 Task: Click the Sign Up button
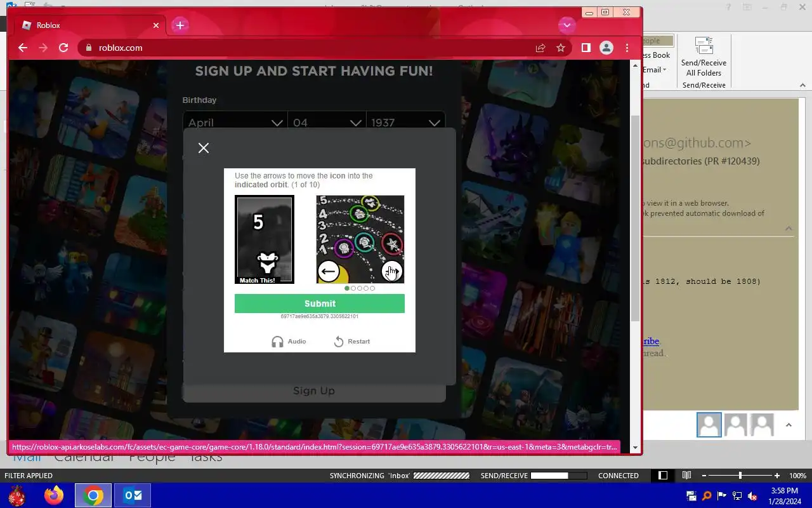click(x=314, y=391)
